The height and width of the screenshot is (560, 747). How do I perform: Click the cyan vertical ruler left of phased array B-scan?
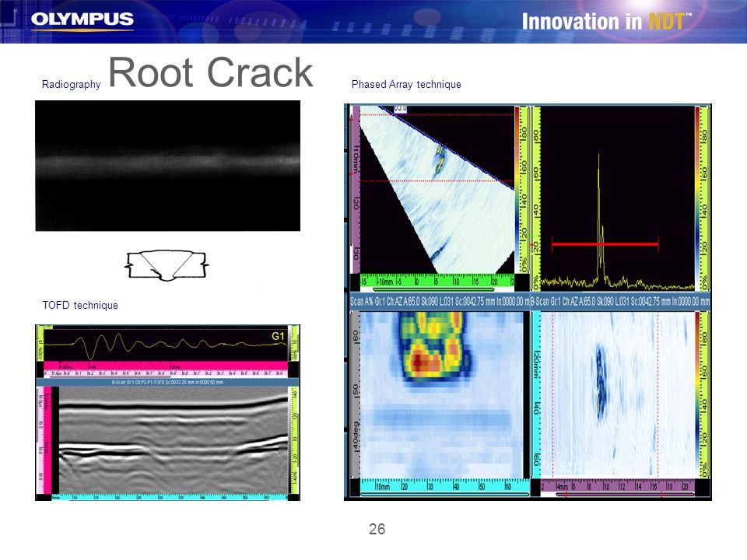pyautogui.click(x=536, y=395)
